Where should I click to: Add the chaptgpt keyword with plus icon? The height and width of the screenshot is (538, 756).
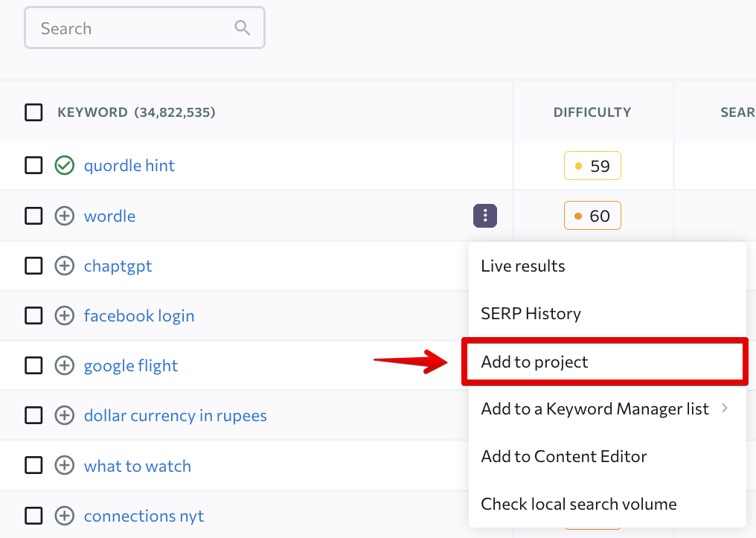click(65, 266)
